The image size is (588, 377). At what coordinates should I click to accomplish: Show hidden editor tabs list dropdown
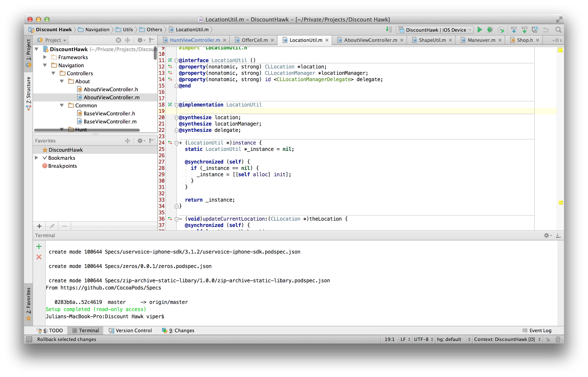click(557, 40)
